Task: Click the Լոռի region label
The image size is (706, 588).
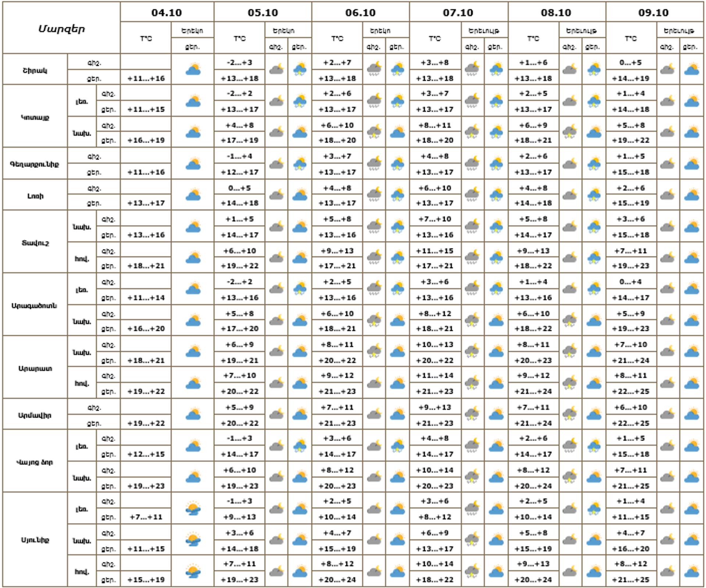Action: [35, 196]
